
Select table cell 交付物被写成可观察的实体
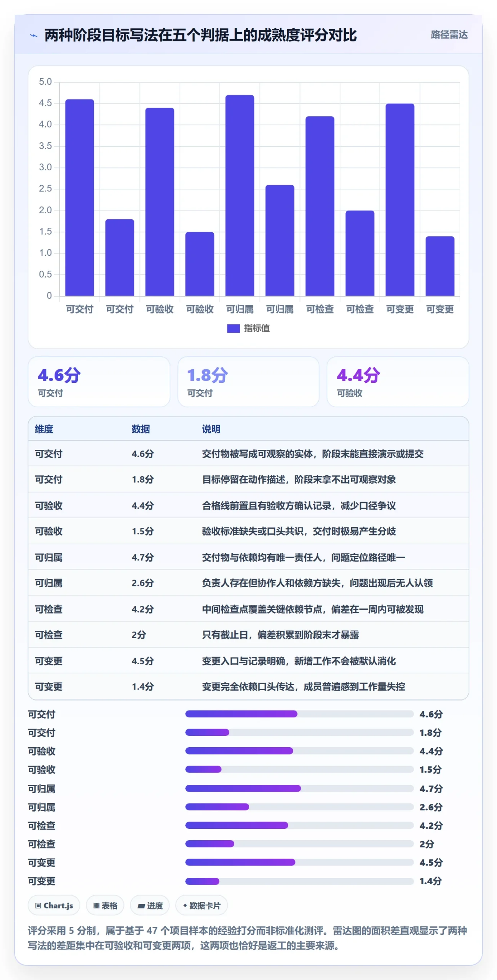pyautogui.click(x=312, y=454)
